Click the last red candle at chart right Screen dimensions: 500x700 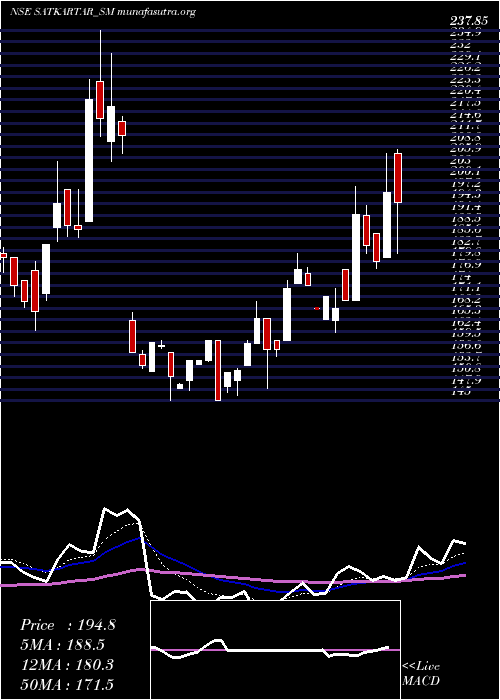click(398, 178)
